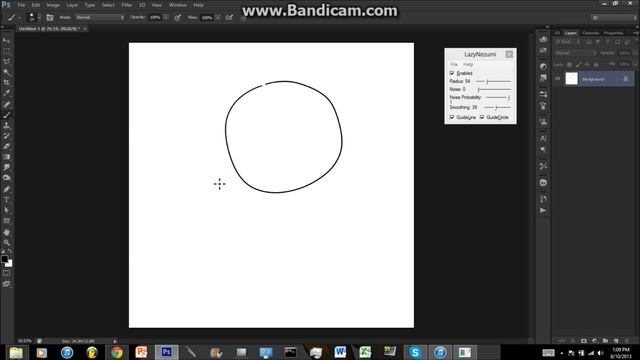Open the Flow slider dropdown arrow

point(218,18)
